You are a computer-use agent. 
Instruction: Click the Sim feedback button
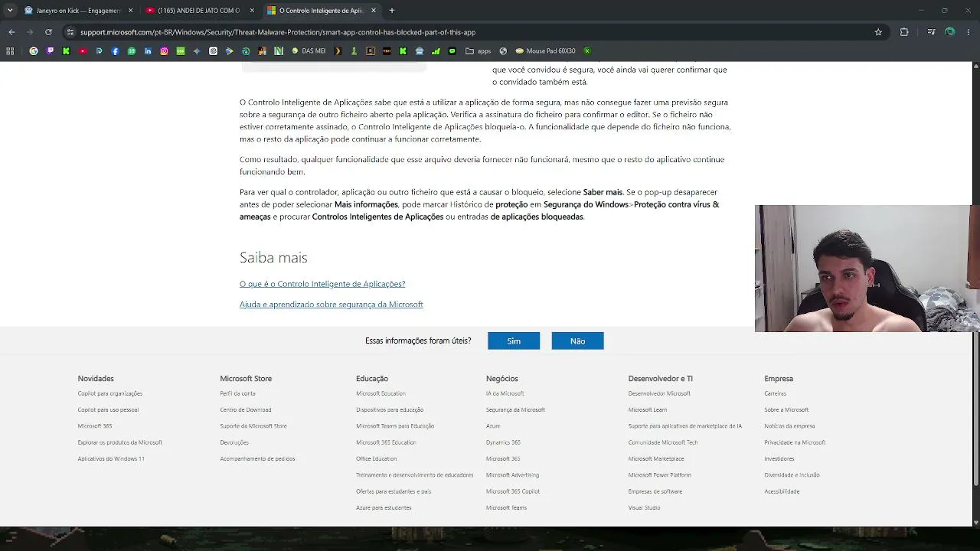[x=514, y=341]
